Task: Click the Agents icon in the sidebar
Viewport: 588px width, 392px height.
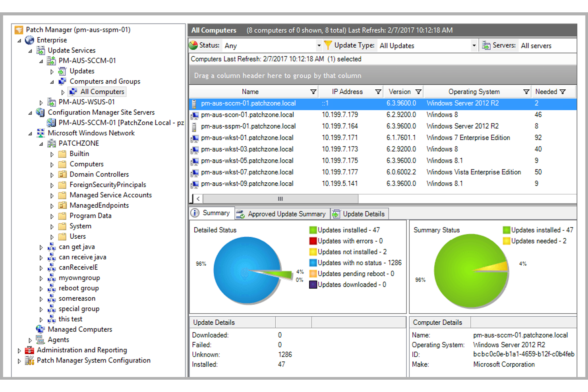Action: [x=40, y=340]
